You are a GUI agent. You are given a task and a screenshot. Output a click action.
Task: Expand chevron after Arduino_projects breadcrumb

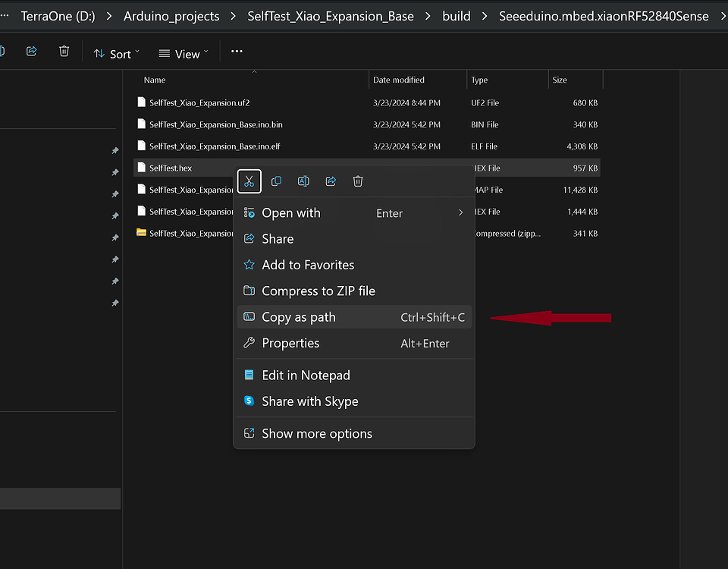tap(233, 16)
